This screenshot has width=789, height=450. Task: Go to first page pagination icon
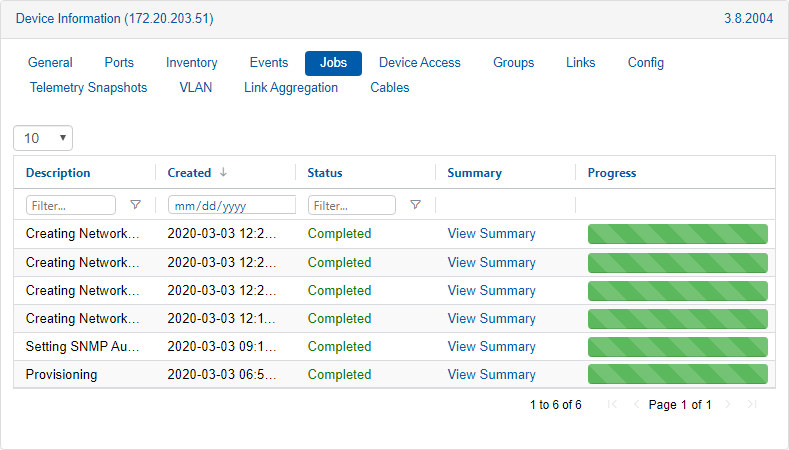coord(612,405)
